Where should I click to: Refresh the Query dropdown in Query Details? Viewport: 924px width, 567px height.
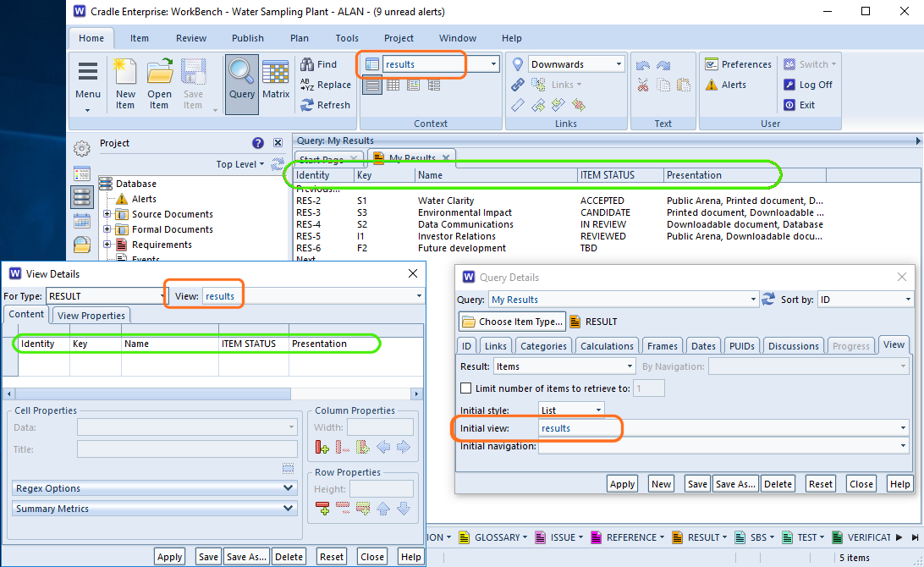[768, 300]
